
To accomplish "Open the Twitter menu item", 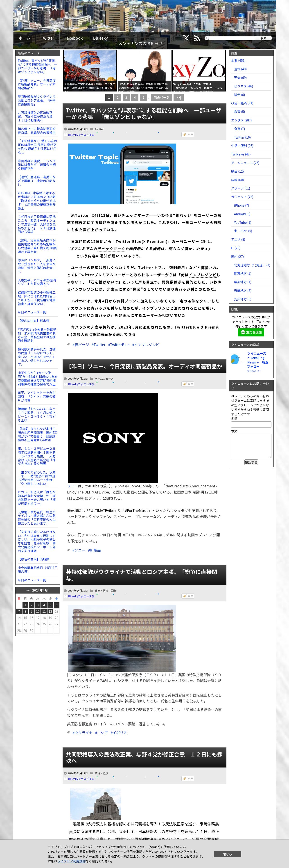I will point(47,38).
